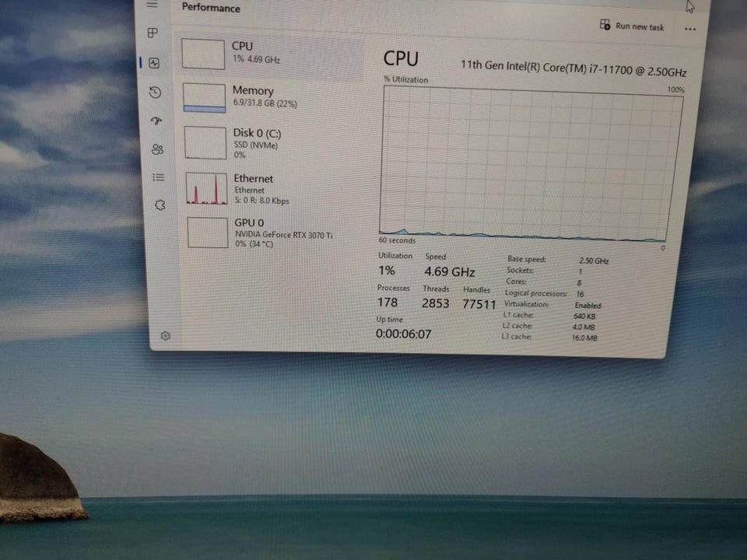Select Ethernet performance item
This screenshot has width=747, height=560.
[272, 188]
